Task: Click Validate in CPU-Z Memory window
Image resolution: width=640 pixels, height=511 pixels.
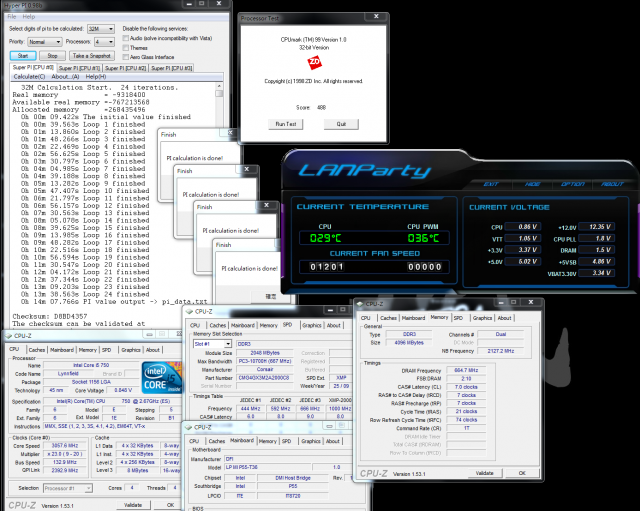Action: pyautogui.click(x=484, y=473)
